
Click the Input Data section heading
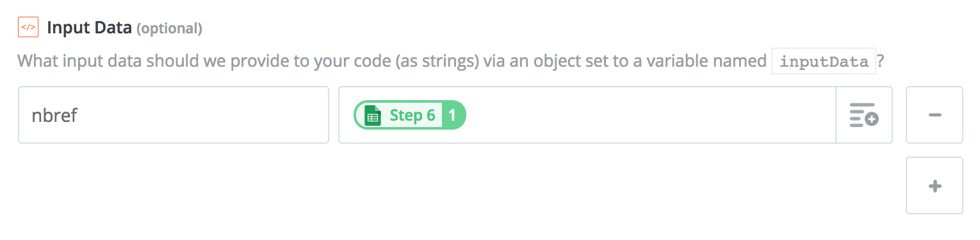pos(89,28)
